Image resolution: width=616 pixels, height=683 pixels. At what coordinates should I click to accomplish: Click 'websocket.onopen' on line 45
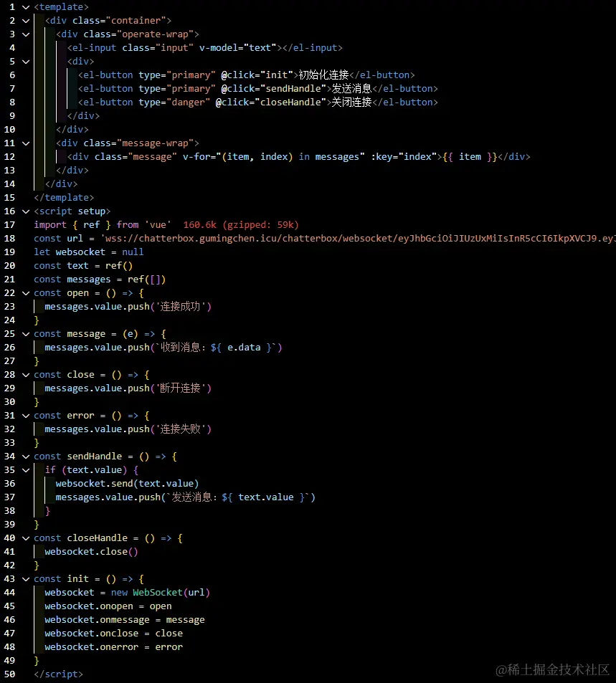[x=89, y=606]
